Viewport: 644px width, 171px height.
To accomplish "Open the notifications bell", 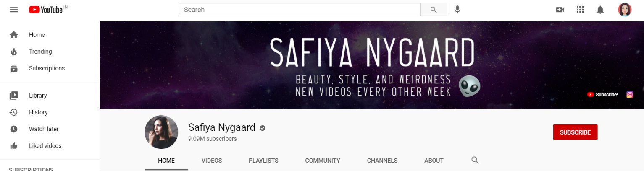I will click(x=600, y=10).
